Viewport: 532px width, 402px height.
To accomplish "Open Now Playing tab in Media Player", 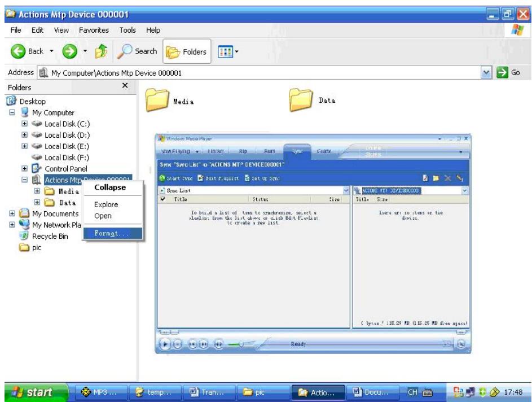I will [175, 151].
